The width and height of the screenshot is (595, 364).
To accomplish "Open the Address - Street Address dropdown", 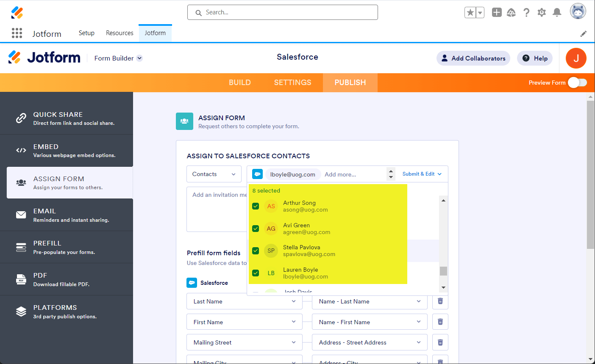I will click(370, 342).
